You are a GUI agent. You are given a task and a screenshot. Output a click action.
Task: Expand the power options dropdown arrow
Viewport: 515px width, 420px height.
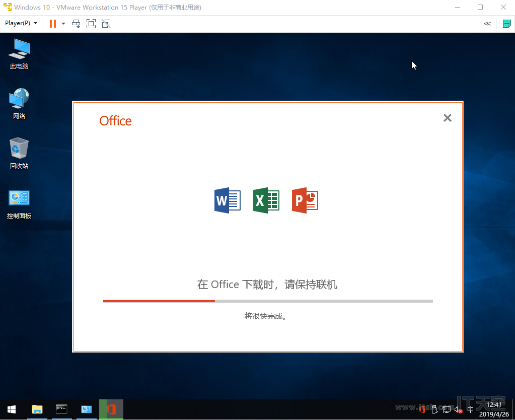[63, 24]
